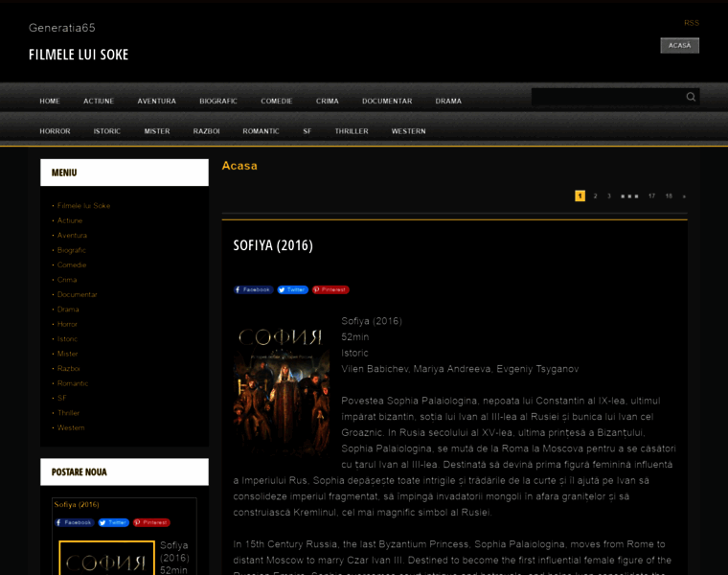Pin Sofiya post on Pinterest in main article

(x=330, y=289)
